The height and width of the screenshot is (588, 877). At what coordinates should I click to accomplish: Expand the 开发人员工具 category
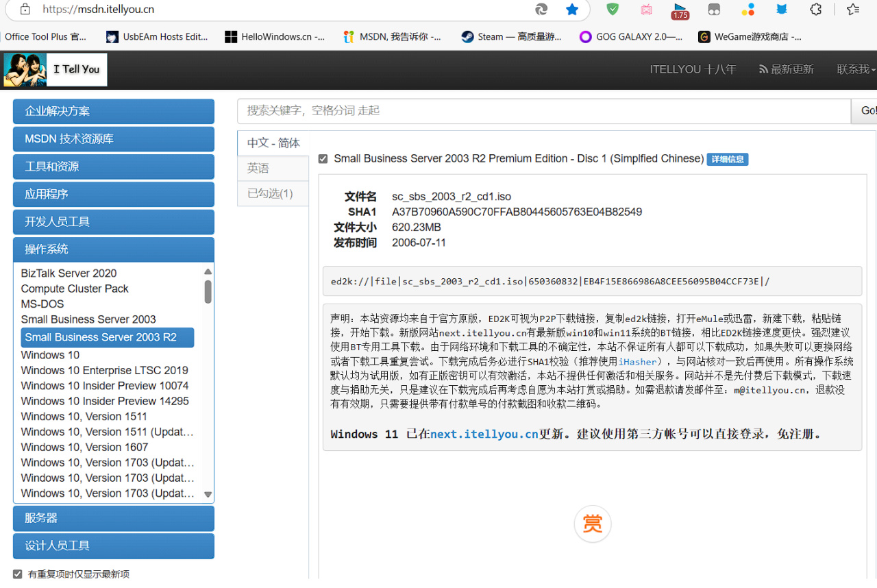pyautogui.click(x=114, y=222)
